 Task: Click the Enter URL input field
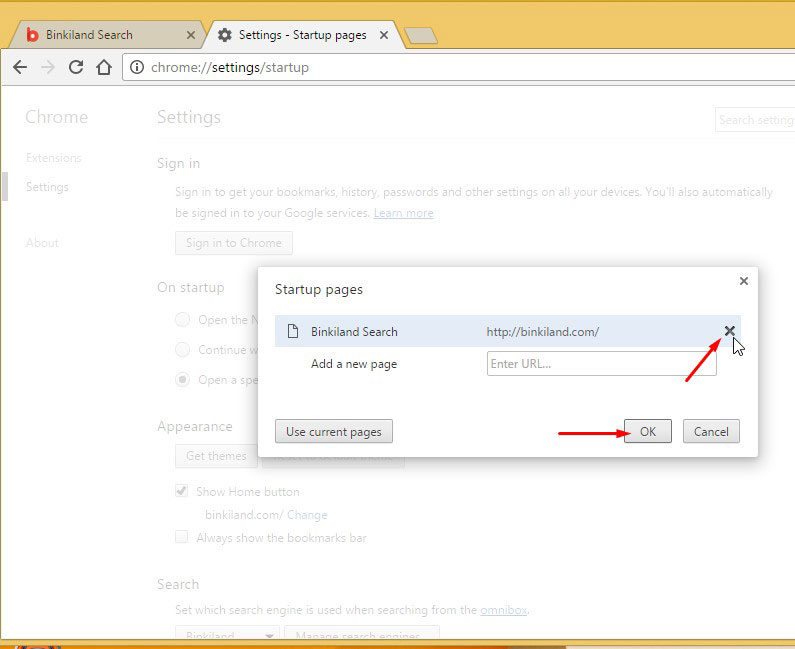pyautogui.click(x=601, y=364)
